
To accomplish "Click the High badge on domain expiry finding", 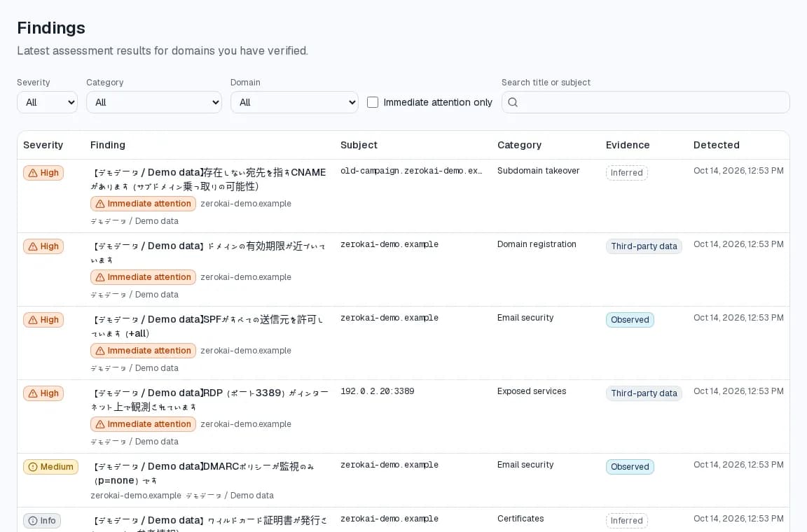I will click(43, 246).
